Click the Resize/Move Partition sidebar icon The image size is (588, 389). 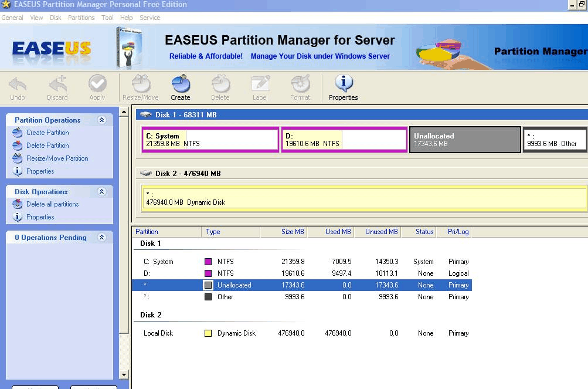point(17,158)
